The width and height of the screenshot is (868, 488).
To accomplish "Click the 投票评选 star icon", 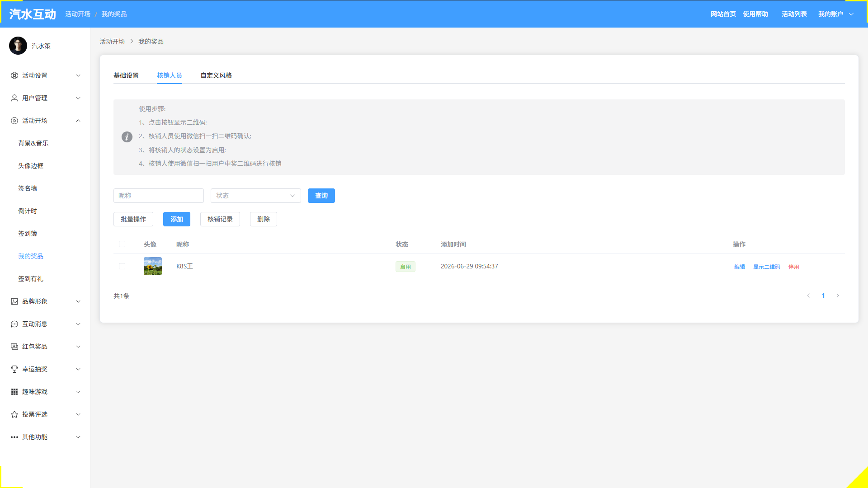I will point(14,414).
